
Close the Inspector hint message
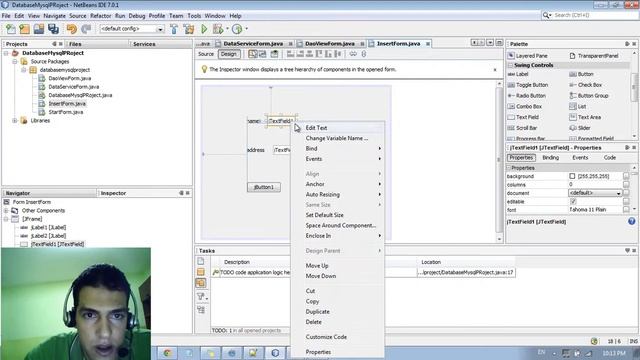pyautogui.click(x=495, y=70)
